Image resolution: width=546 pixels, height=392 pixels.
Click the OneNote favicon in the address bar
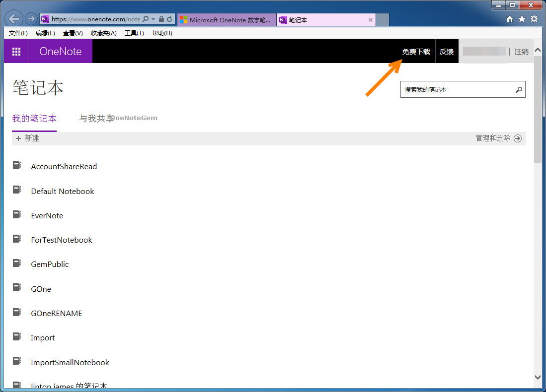point(45,19)
